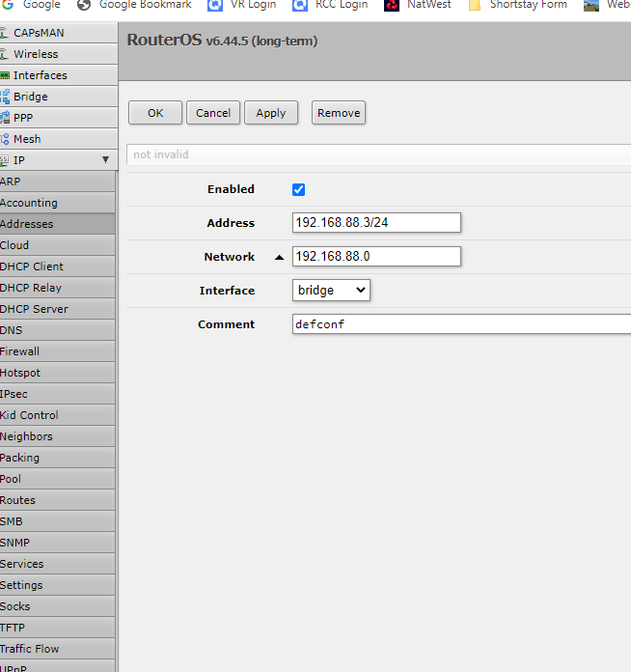Click the Address input field
This screenshot has height=672, width=631.
(x=376, y=222)
